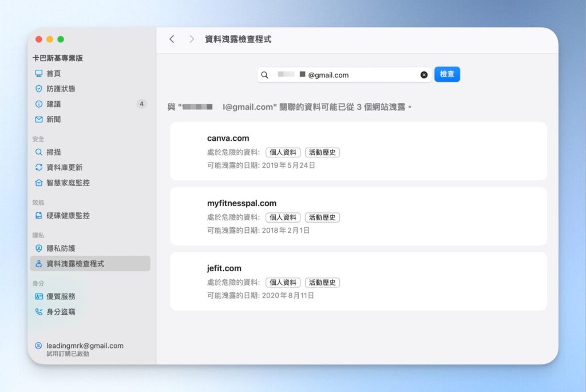Select the 資料洩露檢查程式 person icon in sidebar
The height and width of the screenshot is (392, 586).
38,263
